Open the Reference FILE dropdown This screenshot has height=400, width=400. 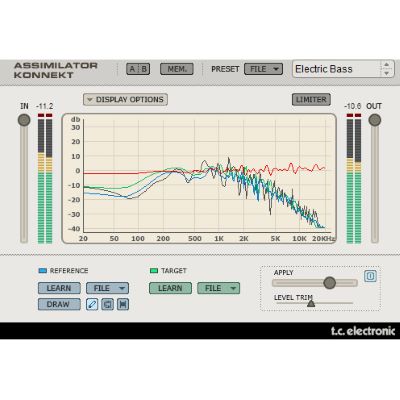(108, 288)
